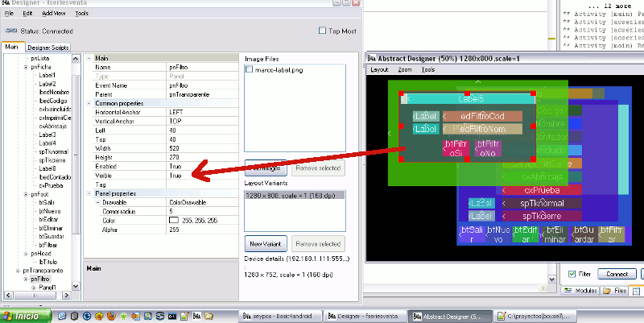Image resolution: width=644 pixels, height=323 pixels.
Task: Open Internet Explorer from quick launch
Action: 62,316
